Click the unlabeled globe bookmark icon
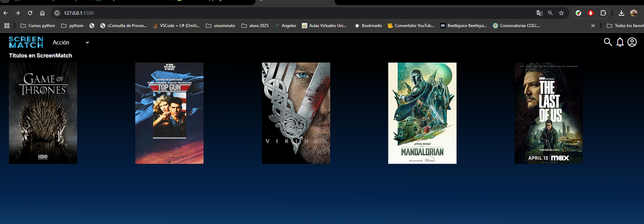This screenshot has width=644, height=224. point(92,26)
